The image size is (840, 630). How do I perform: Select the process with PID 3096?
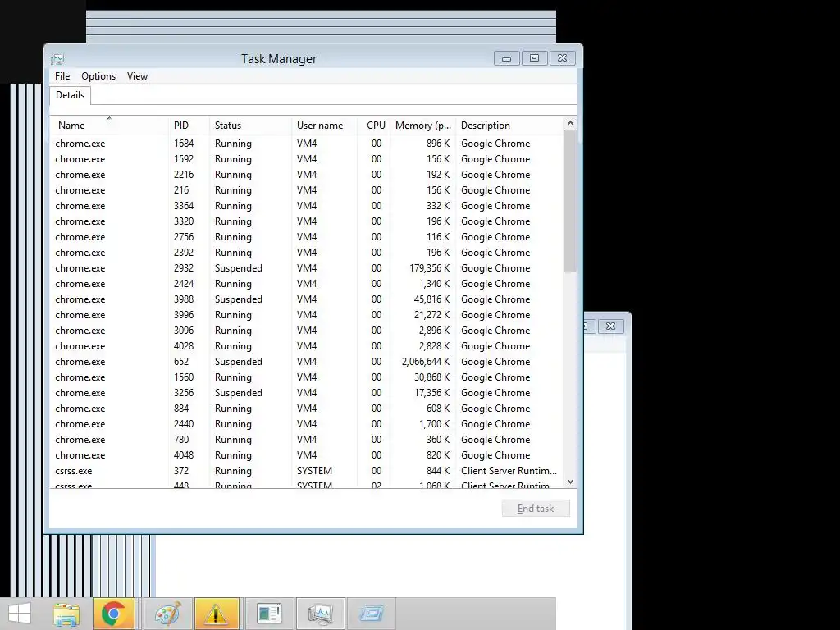(307, 330)
